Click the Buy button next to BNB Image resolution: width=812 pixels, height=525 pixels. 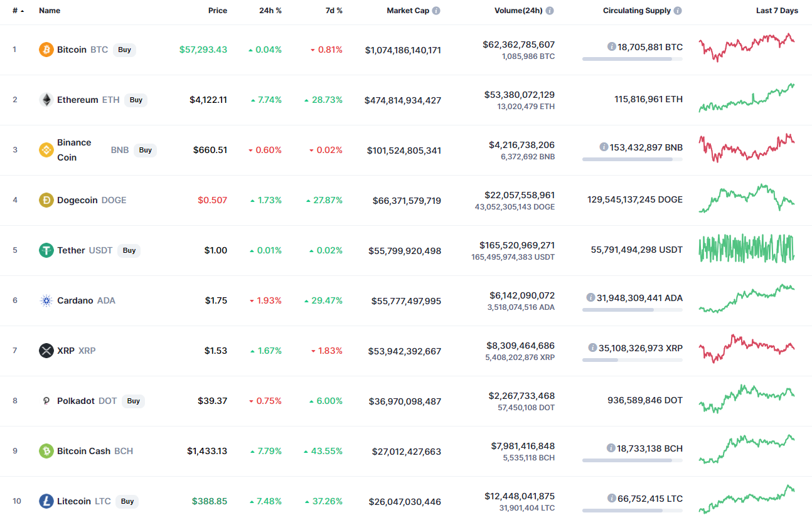146,150
